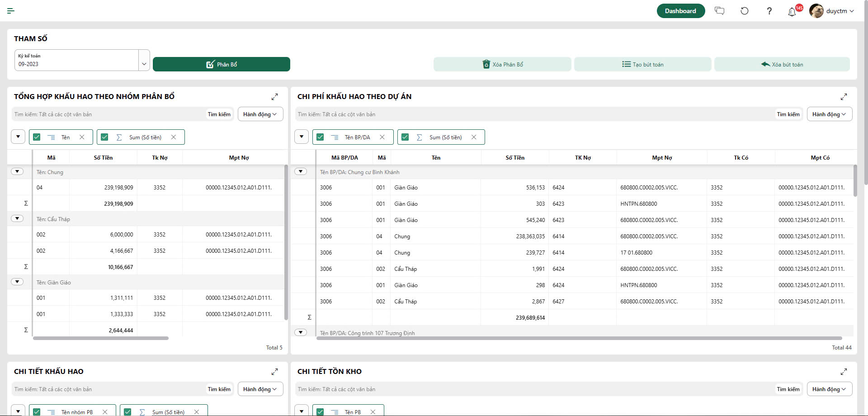Open the help question mark icon
The width and height of the screenshot is (868, 416).
[x=769, y=11]
